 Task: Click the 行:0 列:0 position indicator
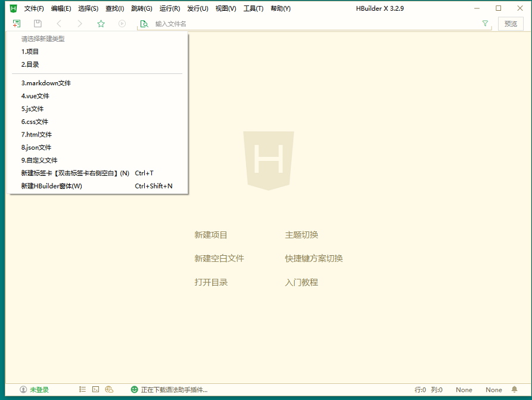tap(428, 390)
